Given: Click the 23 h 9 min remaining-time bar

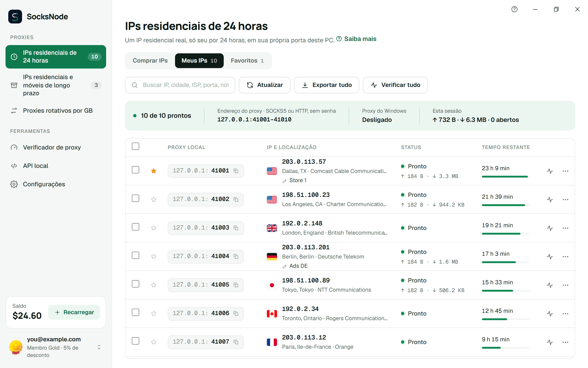Looking at the screenshot, I should (505, 177).
